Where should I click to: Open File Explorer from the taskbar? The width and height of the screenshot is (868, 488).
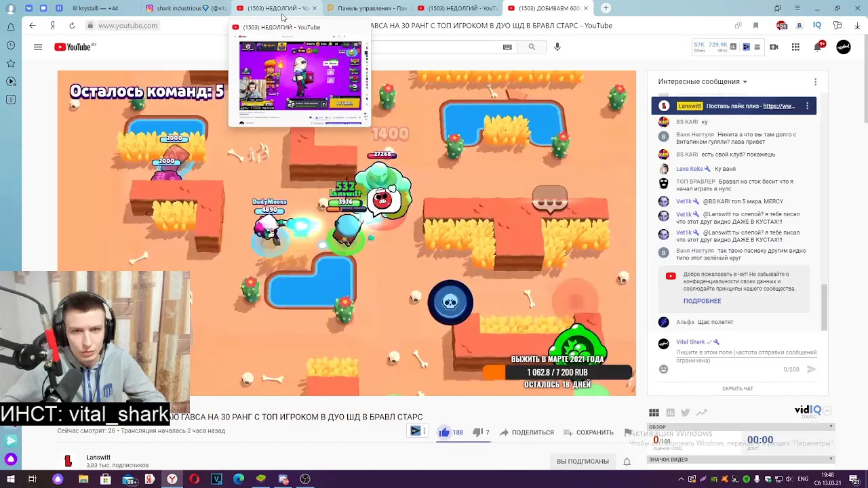(x=83, y=479)
